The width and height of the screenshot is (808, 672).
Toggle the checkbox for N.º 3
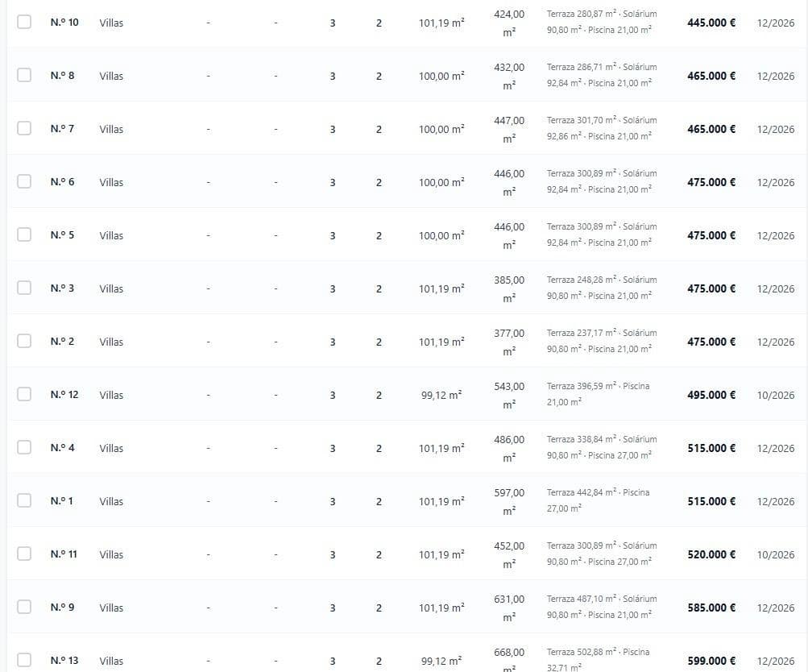pyautogui.click(x=24, y=288)
